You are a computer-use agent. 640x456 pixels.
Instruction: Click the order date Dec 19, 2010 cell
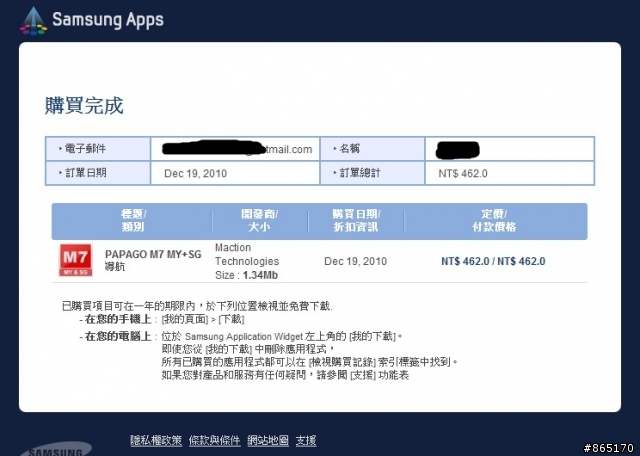pos(235,173)
